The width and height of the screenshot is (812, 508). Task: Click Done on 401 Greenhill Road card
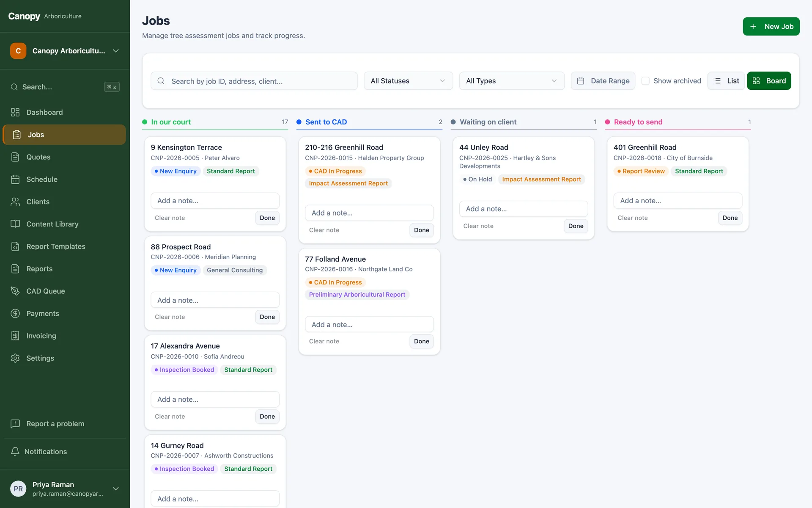730,218
